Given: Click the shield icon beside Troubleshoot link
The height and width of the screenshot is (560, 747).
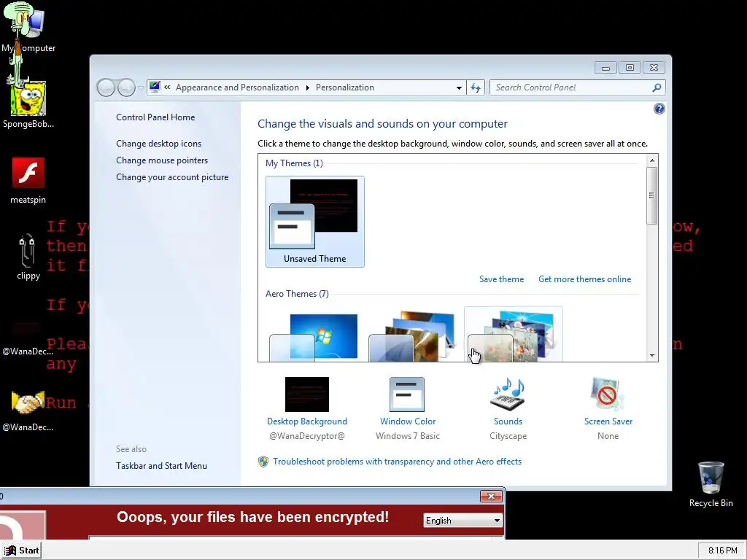Looking at the screenshot, I should click(x=263, y=462).
